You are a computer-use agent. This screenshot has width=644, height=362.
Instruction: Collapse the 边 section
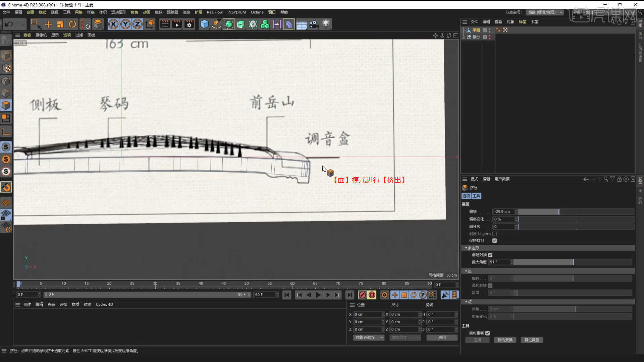[x=466, y=271]
